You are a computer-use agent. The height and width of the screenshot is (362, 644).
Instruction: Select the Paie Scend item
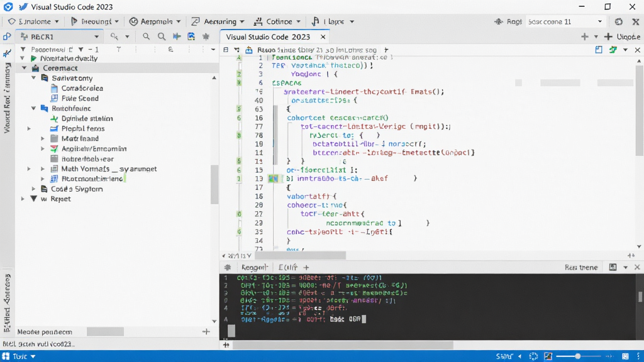[x=80, y=99]
